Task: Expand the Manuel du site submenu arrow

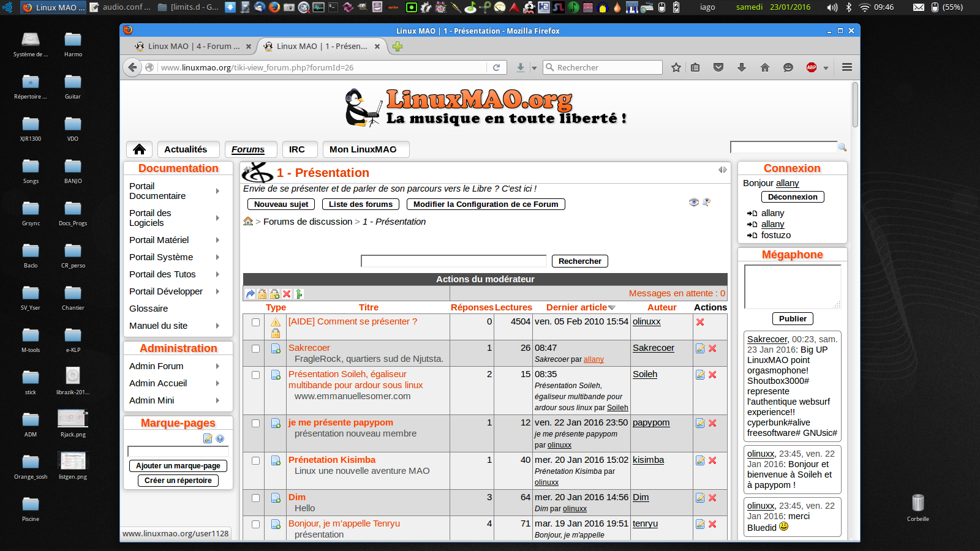Action: tap(217, 326)
